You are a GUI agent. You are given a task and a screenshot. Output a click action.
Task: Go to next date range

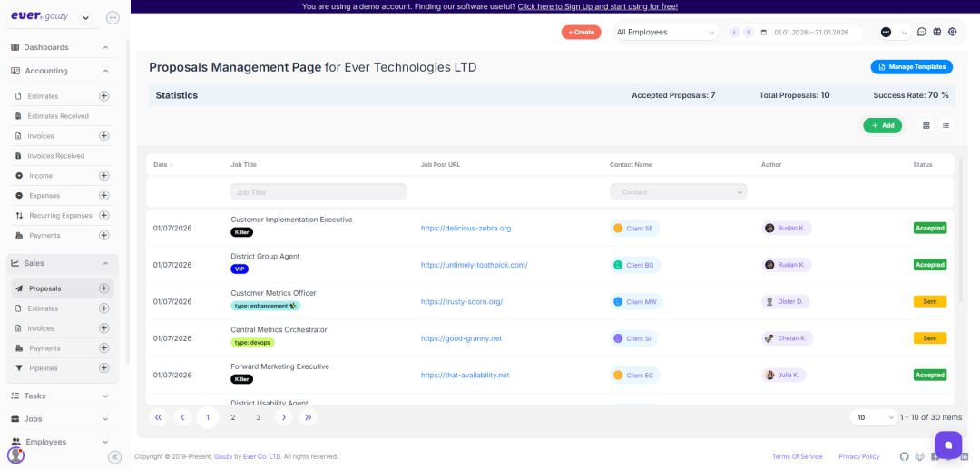(x=749, y=33)
